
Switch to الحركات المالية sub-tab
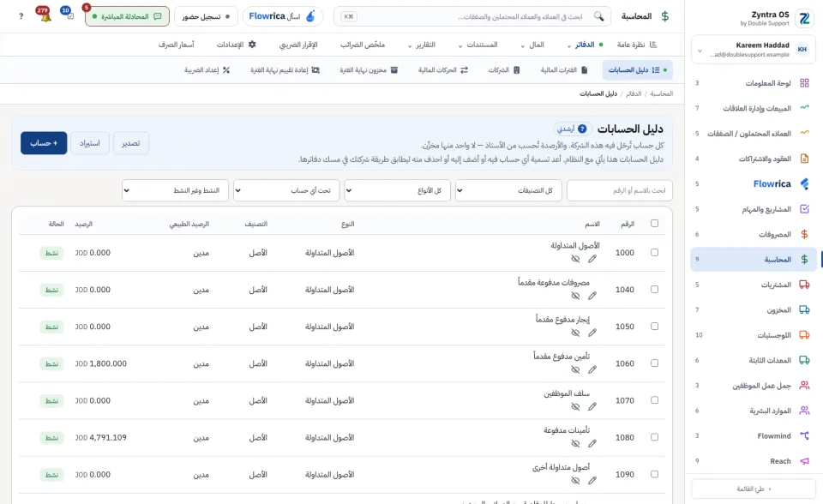443,69
